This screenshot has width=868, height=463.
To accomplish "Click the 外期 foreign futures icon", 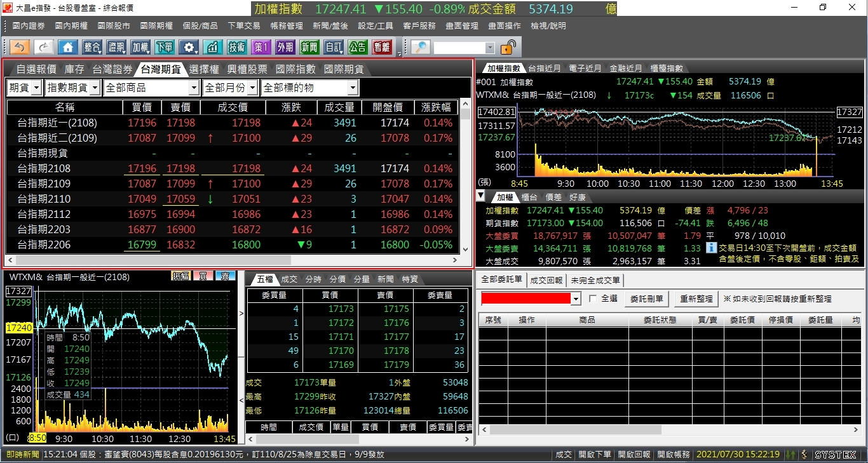I will (285, 47).
